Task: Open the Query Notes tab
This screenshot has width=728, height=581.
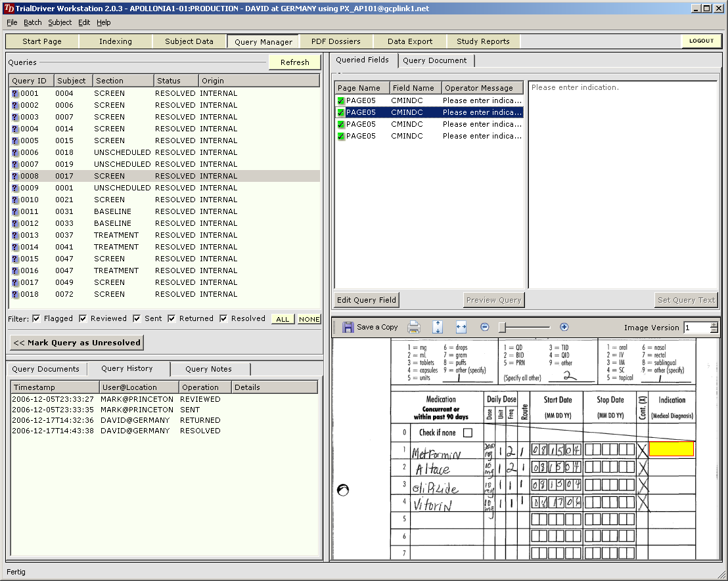Action: (208, 369)
